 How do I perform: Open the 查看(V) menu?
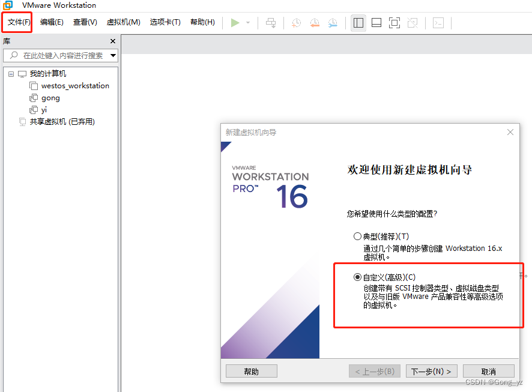(85, 22)
